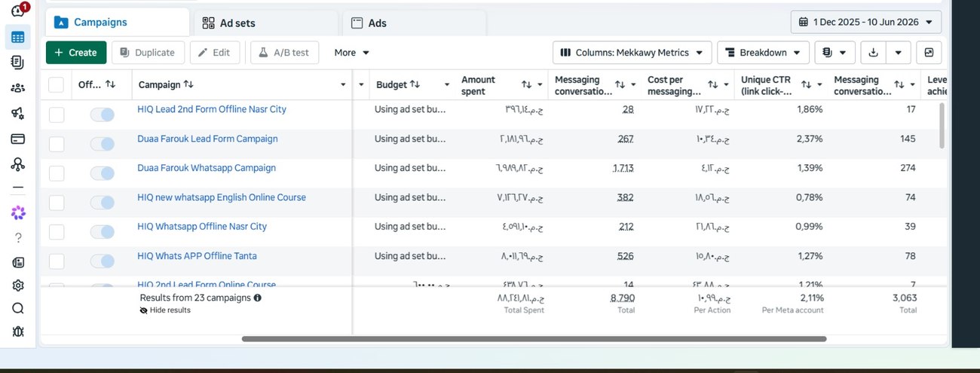Viewport: 980px width, 373px height.
Task: Click the Duplicate button
Action: pos(148,53)
